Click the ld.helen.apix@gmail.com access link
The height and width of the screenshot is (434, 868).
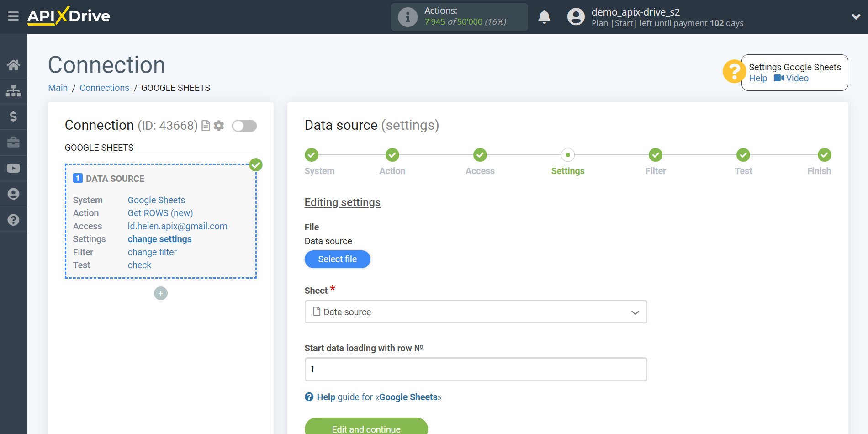(x=178, y=226)
